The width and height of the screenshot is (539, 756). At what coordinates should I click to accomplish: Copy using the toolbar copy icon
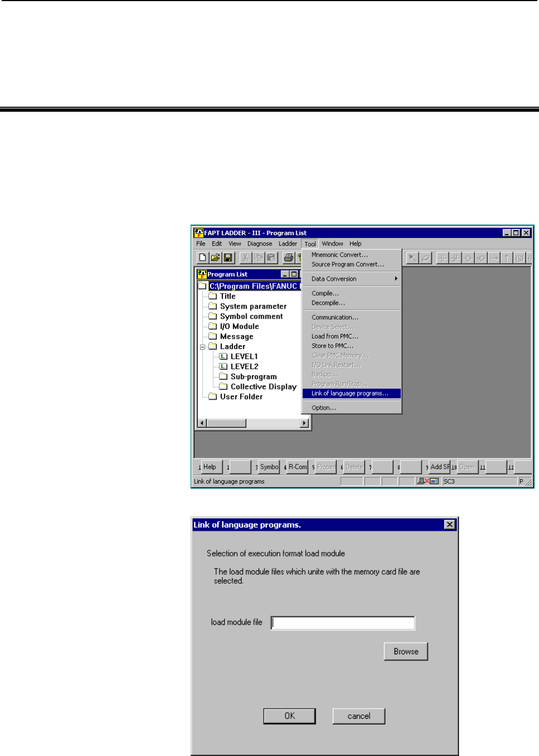point(258,258)
